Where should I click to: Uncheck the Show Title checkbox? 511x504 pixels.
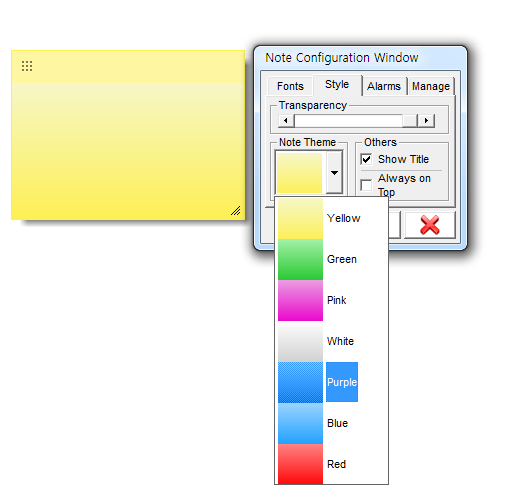[366, 159]
